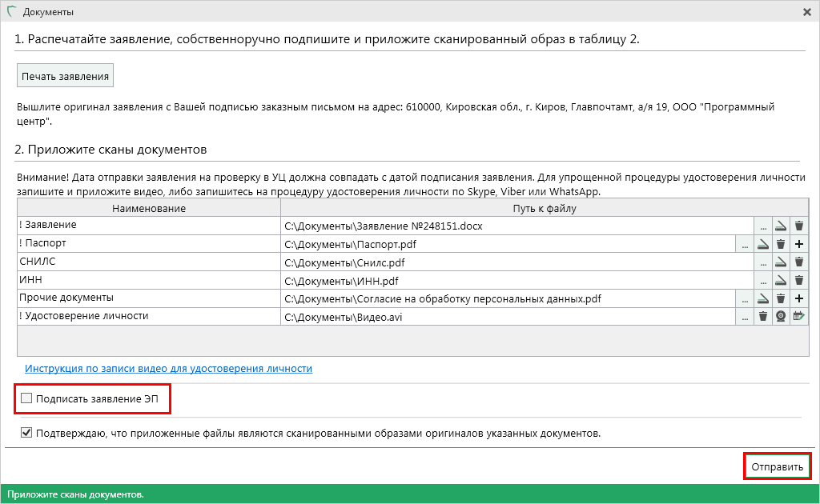This screenshot has height=504, width=820.
Task: Delete the attached Паспорт.pdf file
Action: [781, 244]
